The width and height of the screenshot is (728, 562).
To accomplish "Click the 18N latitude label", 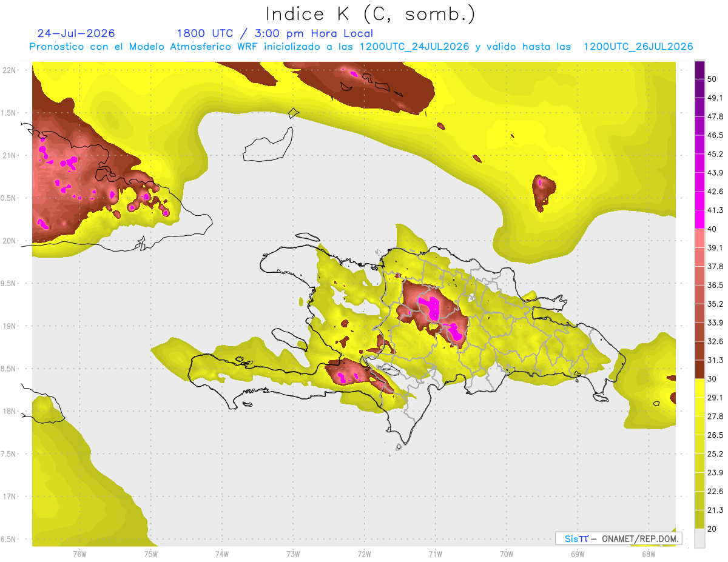I will [9, 411].
